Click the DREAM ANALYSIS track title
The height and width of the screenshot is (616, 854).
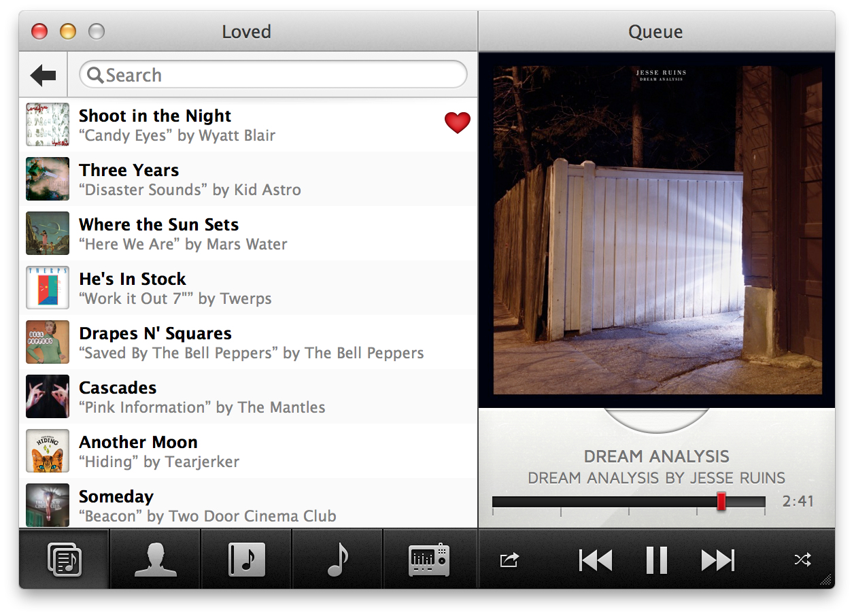(656, 456)
